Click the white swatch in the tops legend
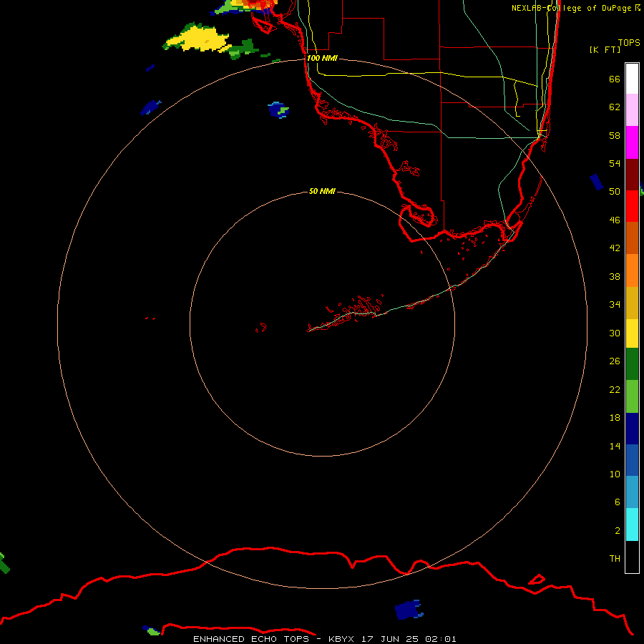This screenshot has height=644, width=644. [x=632, y=79]
